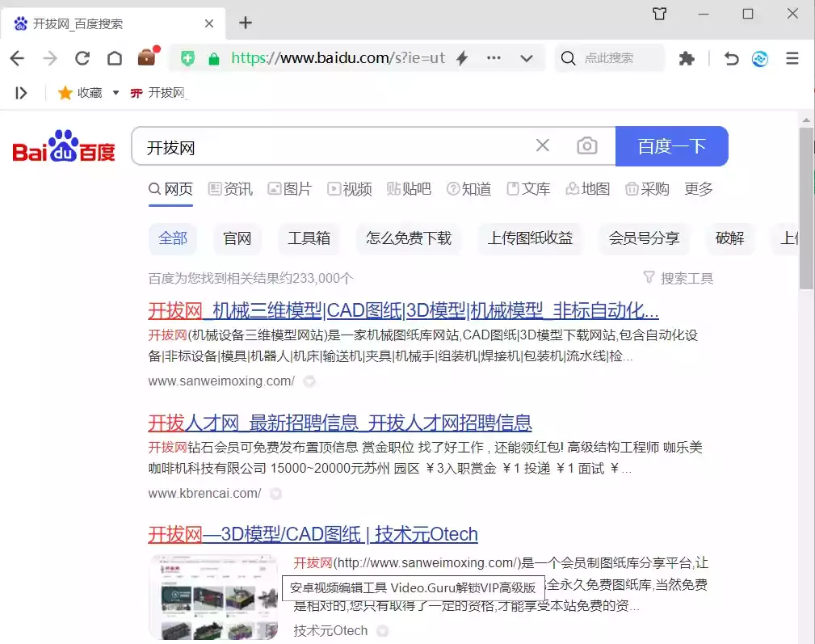Viewport: 815px width, 644px height.
Task: Open the extensions puzzle icon
Action: pos(687,58)
